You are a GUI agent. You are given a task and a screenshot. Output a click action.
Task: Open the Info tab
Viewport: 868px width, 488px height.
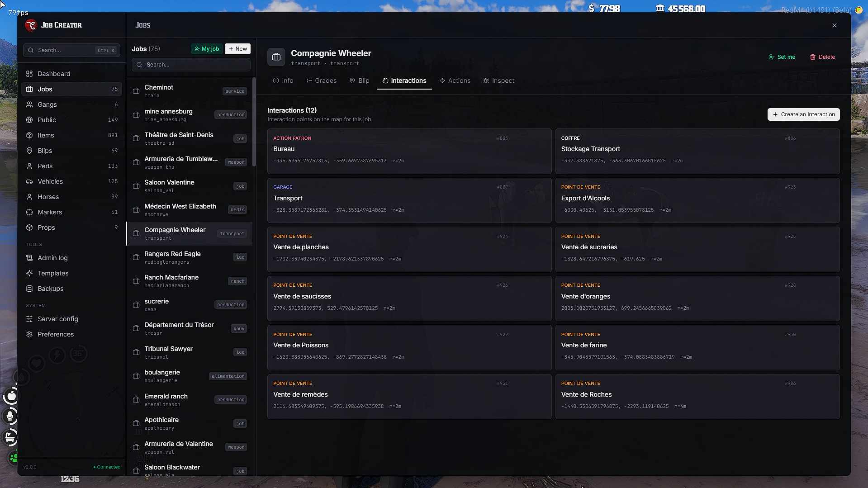pos(283,81)
